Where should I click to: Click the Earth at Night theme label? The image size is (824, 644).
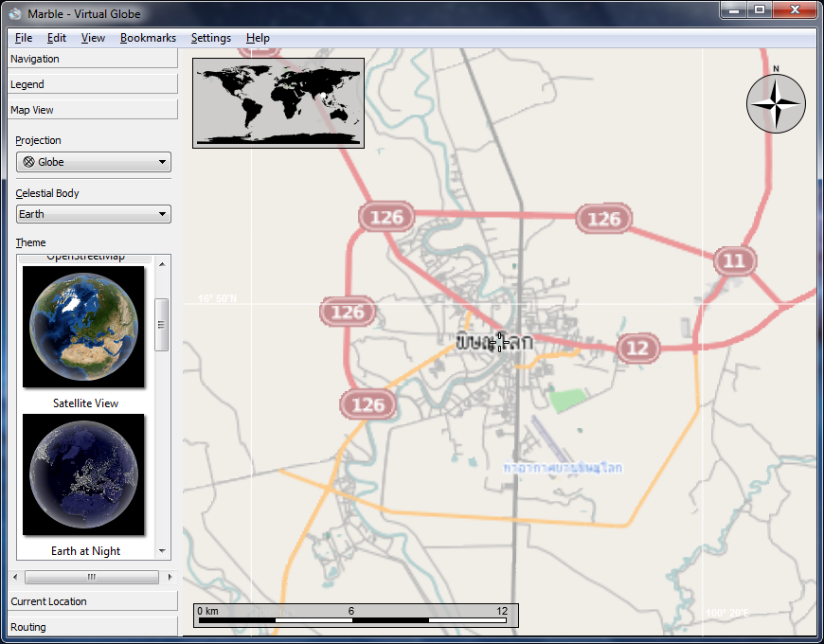pyautogui.click(x=85, y=551)
